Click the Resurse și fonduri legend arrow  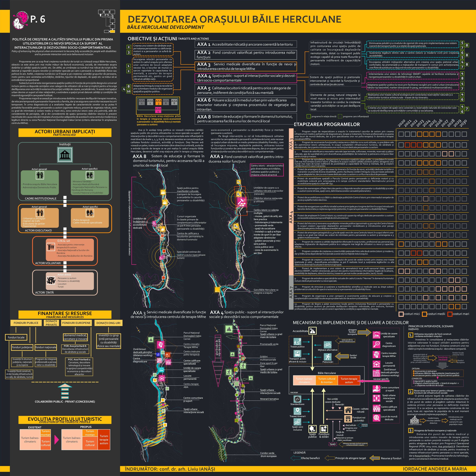[374, 458]
